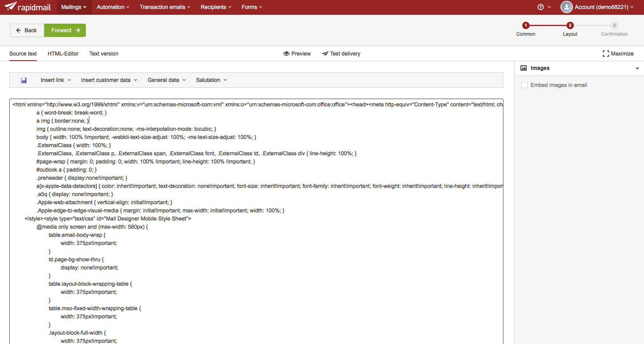Open the Transaction emails menu
The image size is (644, 344).
(x=165, y=7)
